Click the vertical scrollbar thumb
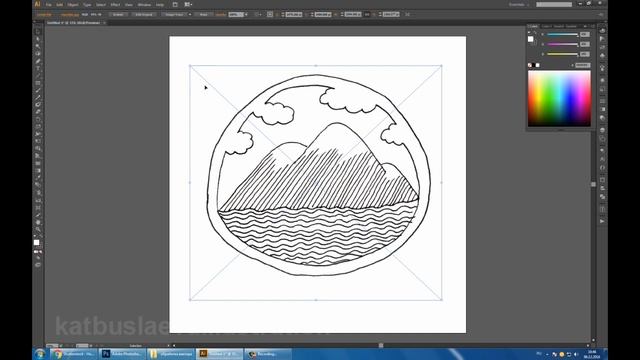640x360 pixels. point(593,184)
